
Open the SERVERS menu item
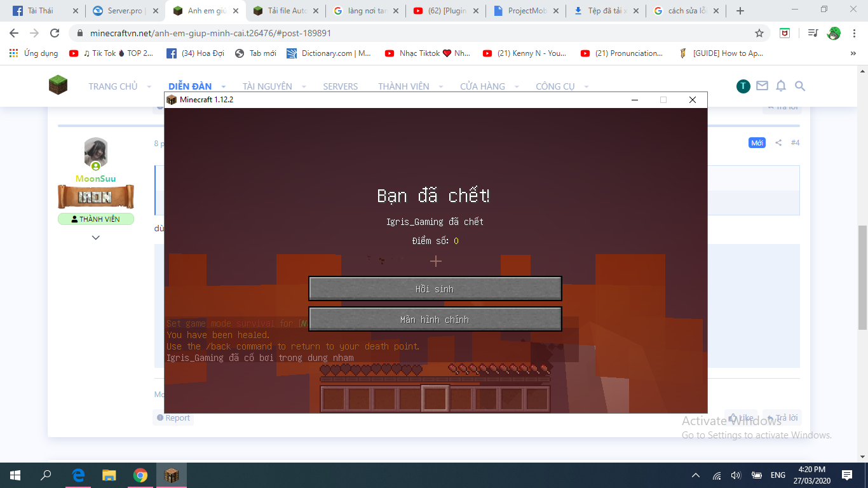point(340,86)
